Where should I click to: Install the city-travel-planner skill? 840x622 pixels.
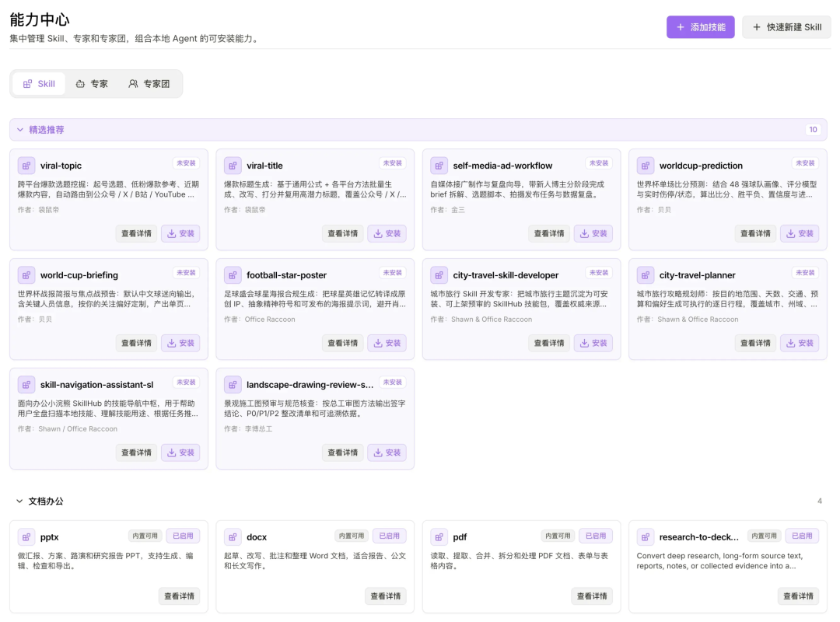point(800,343)
